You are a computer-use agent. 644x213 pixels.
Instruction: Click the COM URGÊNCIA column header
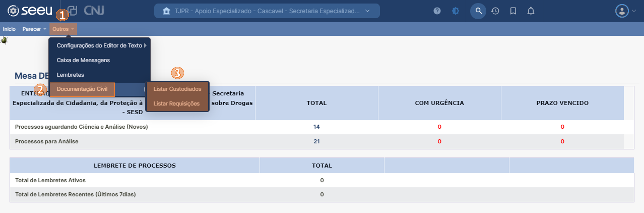coord(440,103)
